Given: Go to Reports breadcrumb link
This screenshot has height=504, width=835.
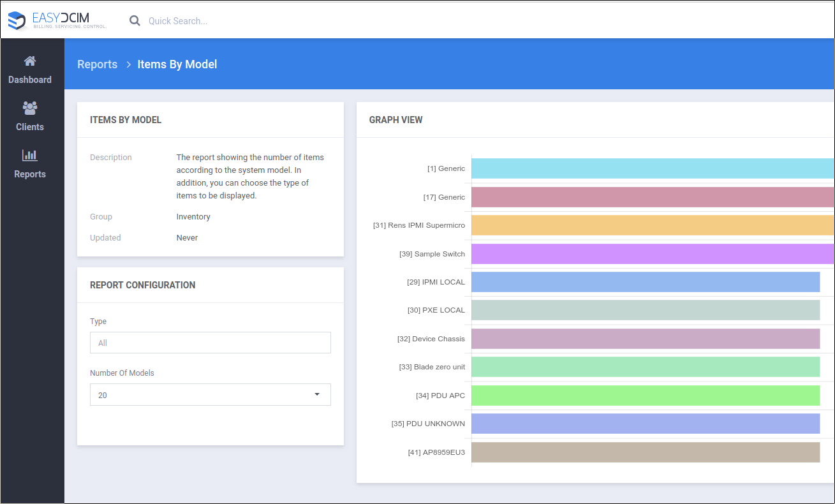Looking at the screenshot, I should point(97,64).
